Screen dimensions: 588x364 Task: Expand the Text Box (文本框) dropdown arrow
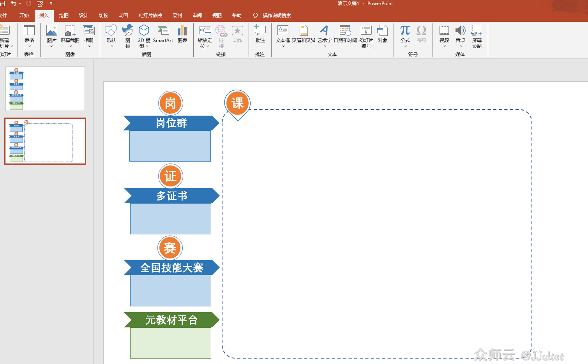283,46
